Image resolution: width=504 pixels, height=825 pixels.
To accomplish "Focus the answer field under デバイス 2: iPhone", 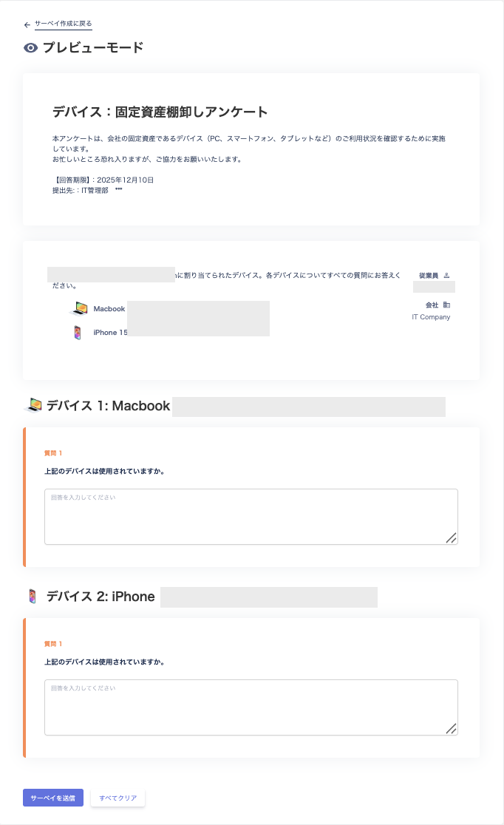I will pyautogui.click(x=251, y=707).
